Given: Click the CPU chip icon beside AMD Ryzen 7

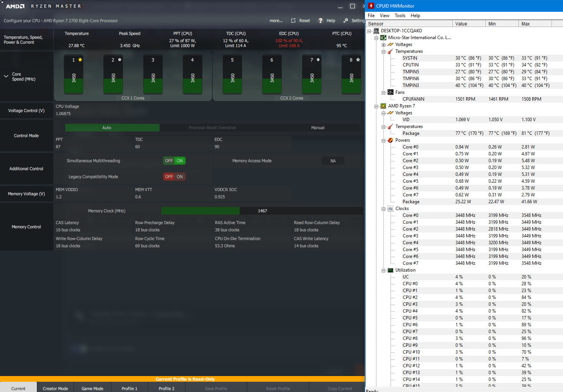Looking at the screenshot, I should pyautogui.click(x=383, y=106).
